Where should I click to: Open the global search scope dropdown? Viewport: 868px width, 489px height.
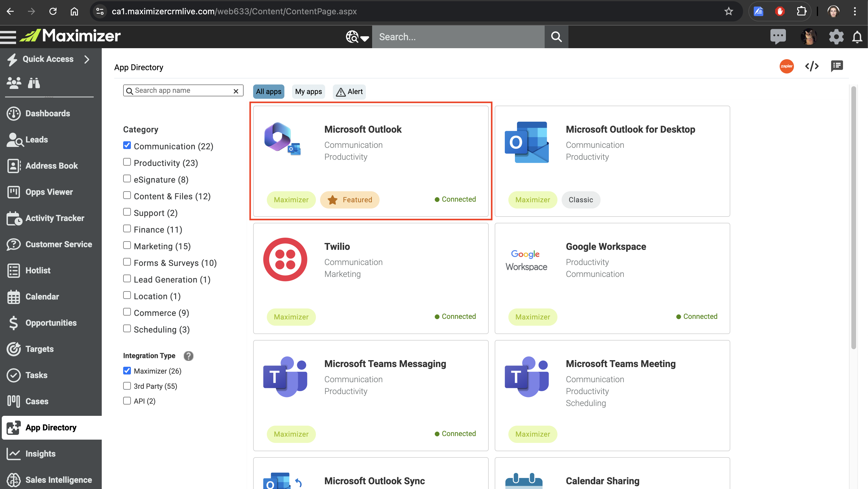pyautogui.click(x=358, y=37)
